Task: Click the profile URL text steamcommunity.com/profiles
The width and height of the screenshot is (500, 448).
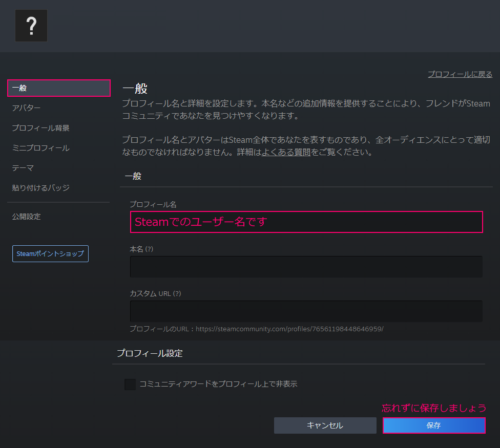Action: pyautogui.click(x=289, y=329)
